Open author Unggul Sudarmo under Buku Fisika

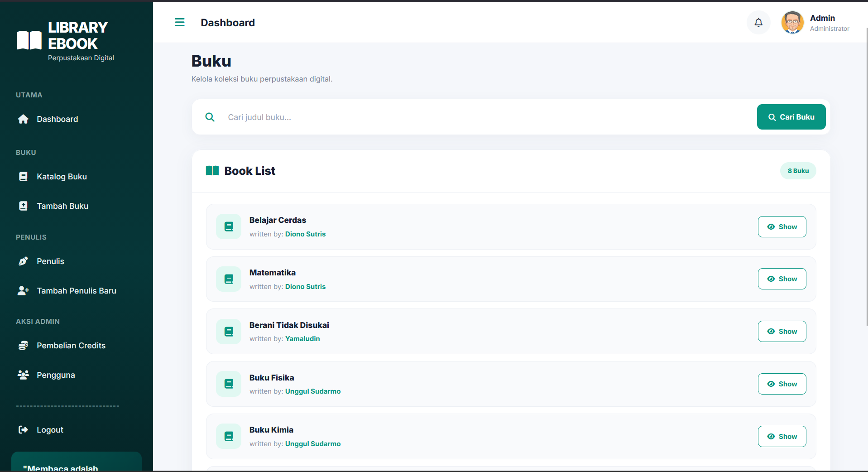(313, 391)
